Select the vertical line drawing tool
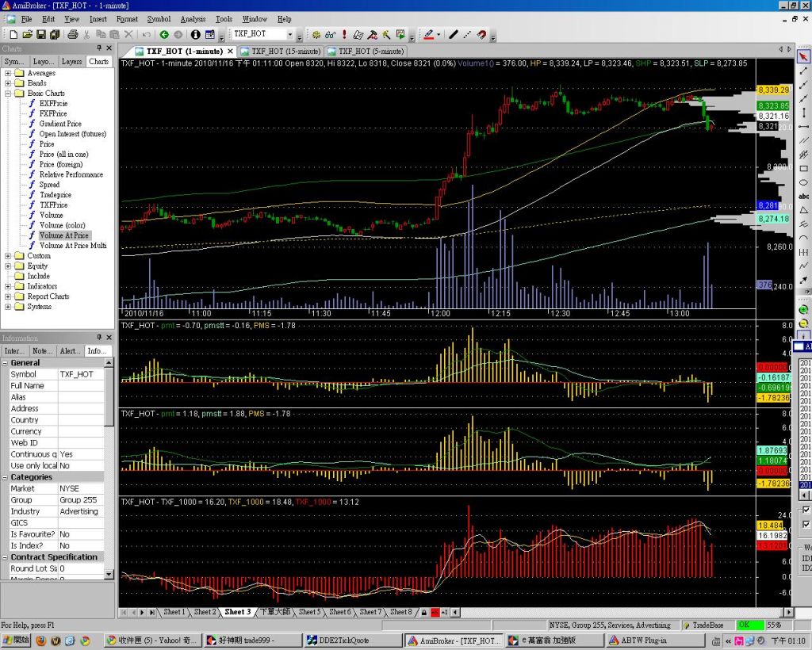The height and width of the screenshot is (650, 812). [x=803, y=113]
